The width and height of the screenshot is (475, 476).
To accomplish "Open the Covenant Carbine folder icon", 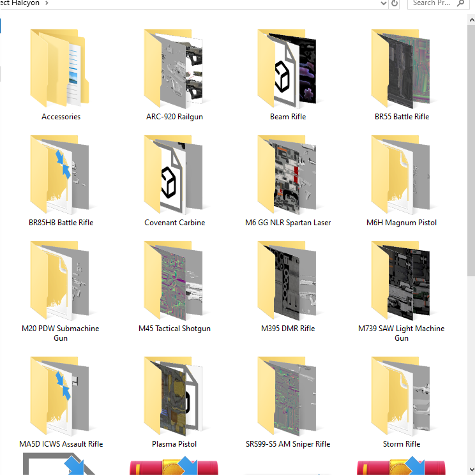I will [173, 175].
